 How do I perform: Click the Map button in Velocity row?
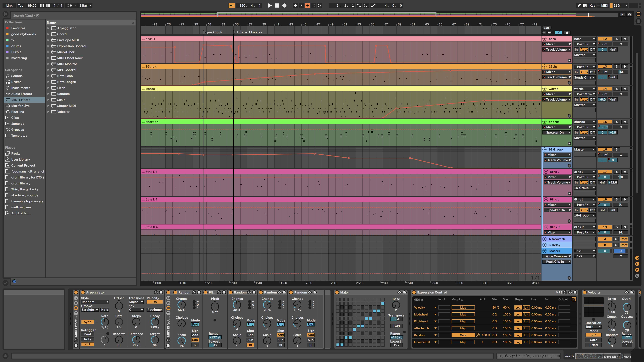(x=463, y=308)
